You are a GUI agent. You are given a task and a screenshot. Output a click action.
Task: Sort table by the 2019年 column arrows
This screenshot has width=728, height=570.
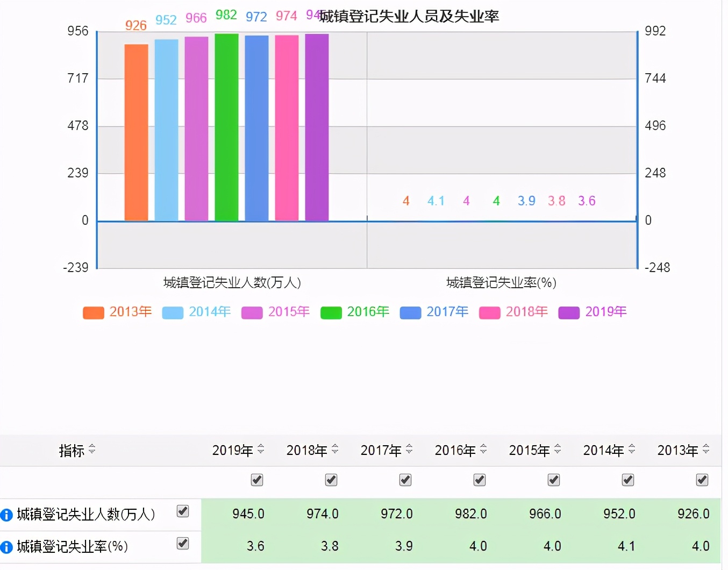[261, 449]
